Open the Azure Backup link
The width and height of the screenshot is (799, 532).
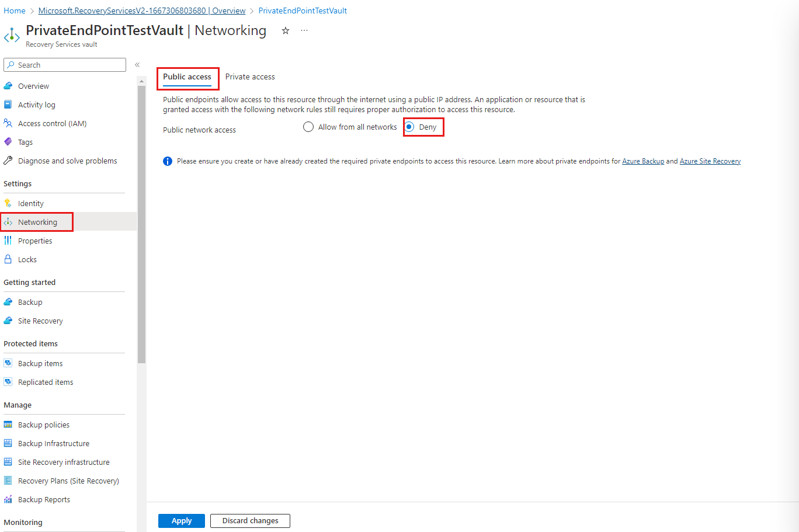[643, 161]
